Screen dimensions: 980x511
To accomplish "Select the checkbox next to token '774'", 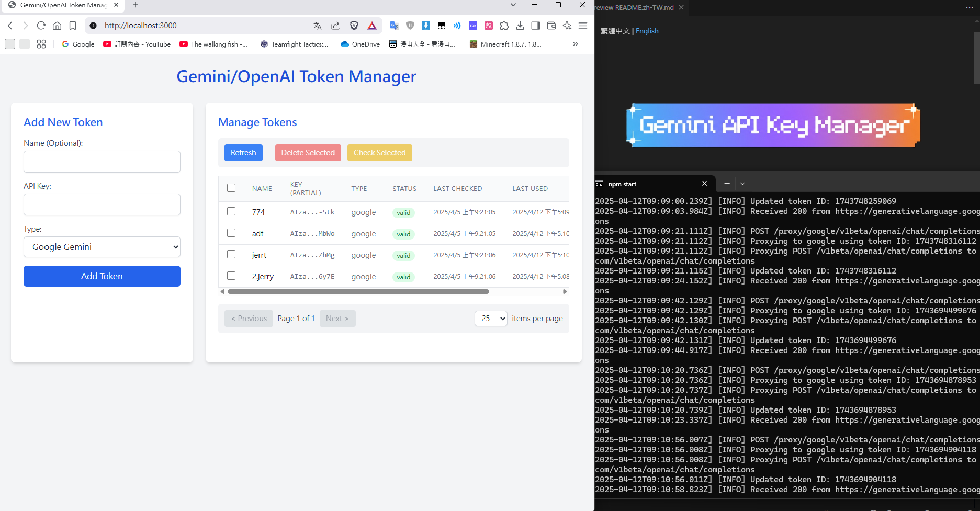I will (231, 211).
